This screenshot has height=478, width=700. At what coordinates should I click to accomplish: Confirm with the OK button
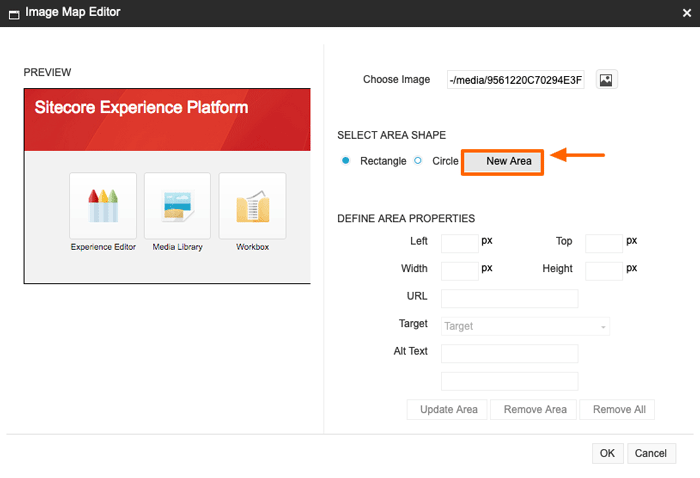[607, 453]
